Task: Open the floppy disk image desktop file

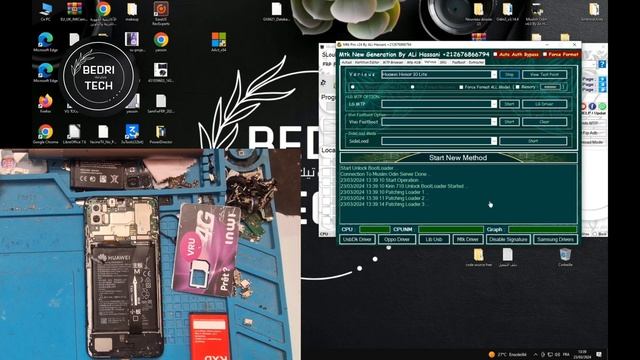Action: point(161,73)
